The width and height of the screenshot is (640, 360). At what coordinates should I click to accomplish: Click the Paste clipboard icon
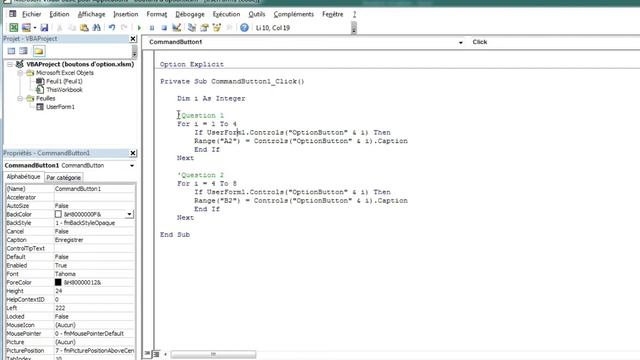[x=84, y=28]
